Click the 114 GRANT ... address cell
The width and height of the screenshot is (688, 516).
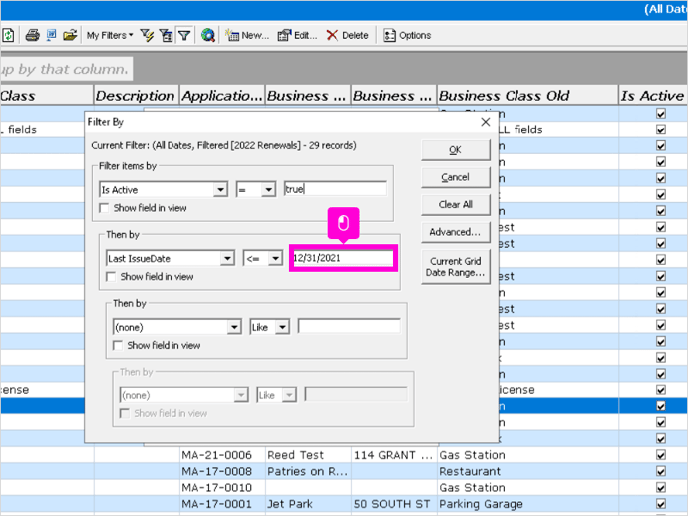coord(394,455)
